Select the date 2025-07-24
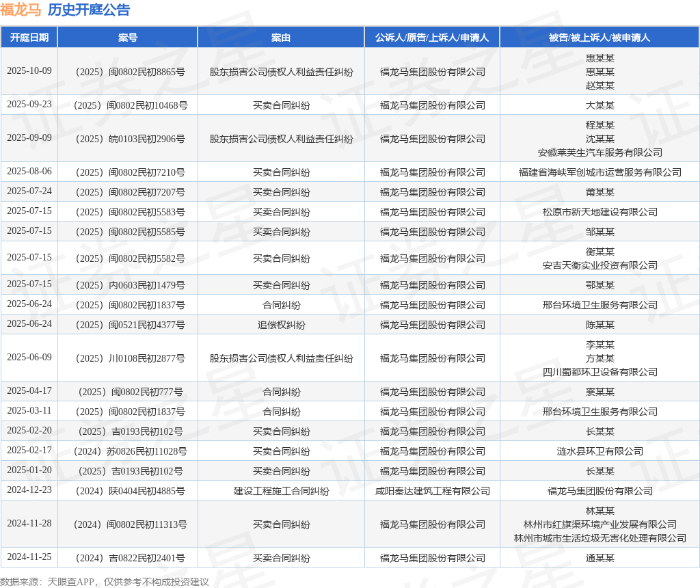This screenshot has width=700, height=588. click(x=29, y=191)
